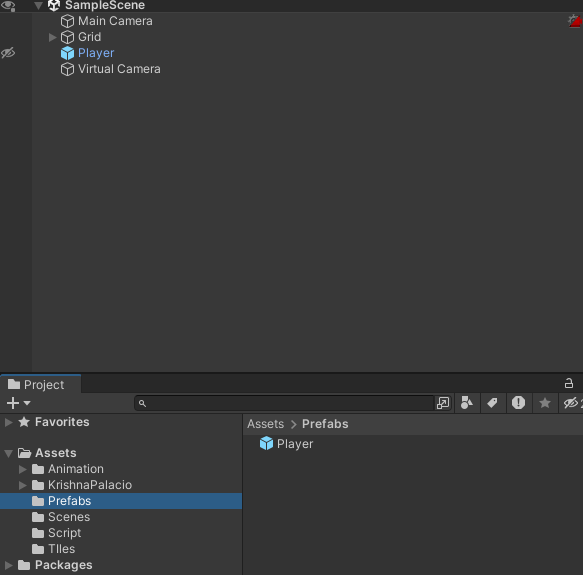Expand the Animation folder
583x575 pixels.
(23, 469)
